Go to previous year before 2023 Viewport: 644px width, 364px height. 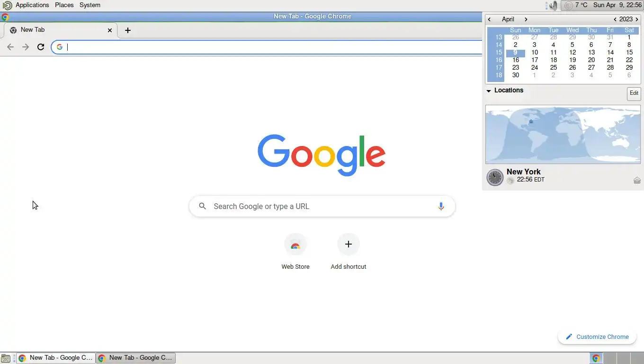[x=615, y=19]
